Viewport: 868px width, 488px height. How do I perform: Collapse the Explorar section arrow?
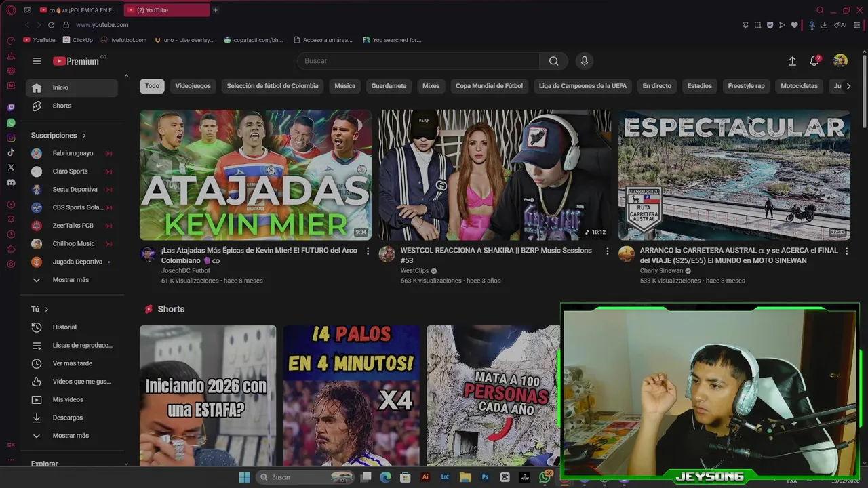tap(126, 464)
